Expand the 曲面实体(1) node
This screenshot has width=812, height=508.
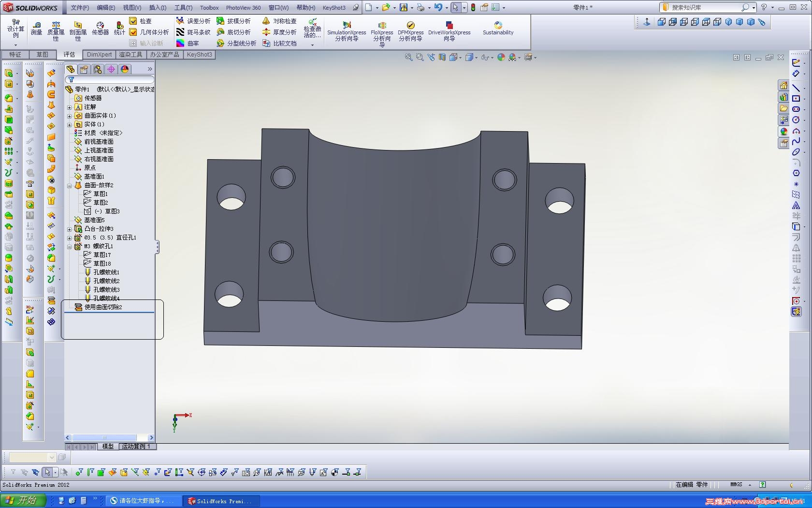[69, 116]
